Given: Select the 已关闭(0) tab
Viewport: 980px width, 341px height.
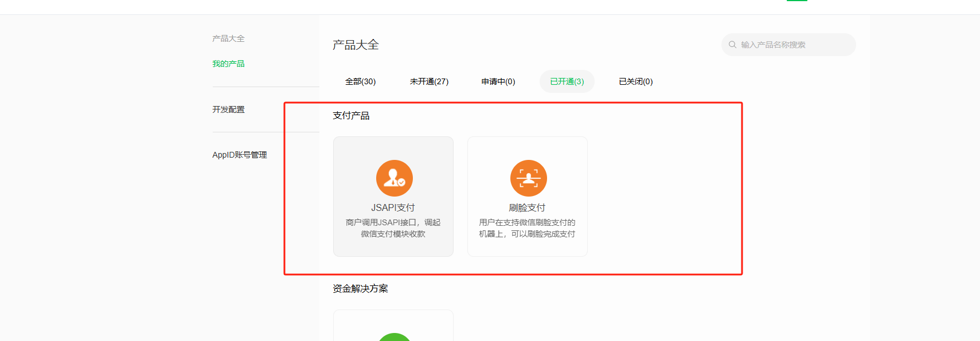Looking at the screenshot, I should coord(636,81).
